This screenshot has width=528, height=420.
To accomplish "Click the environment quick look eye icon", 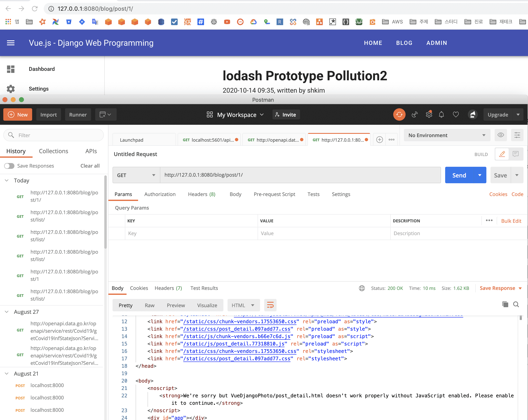I will pos(501,135).
